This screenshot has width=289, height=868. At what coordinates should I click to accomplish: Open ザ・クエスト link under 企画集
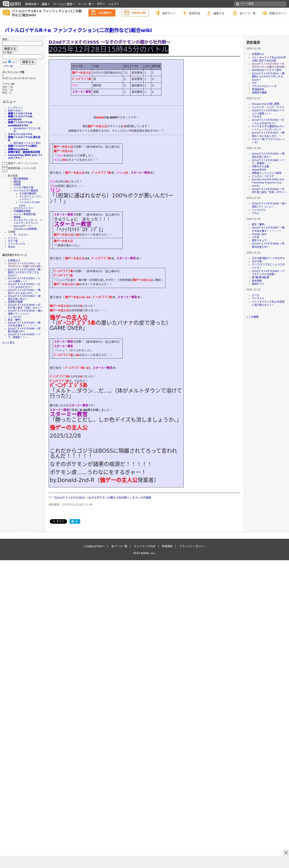tap(21, 235)
